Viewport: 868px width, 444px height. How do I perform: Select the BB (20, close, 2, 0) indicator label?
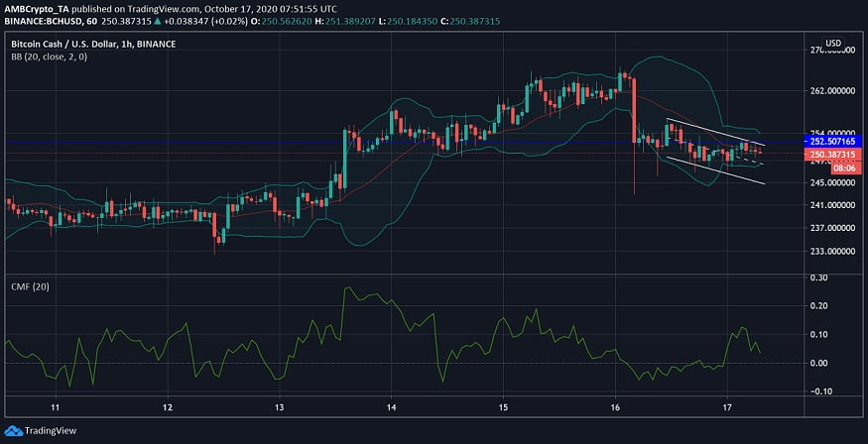pyautogui.click(x=49, y=59)
